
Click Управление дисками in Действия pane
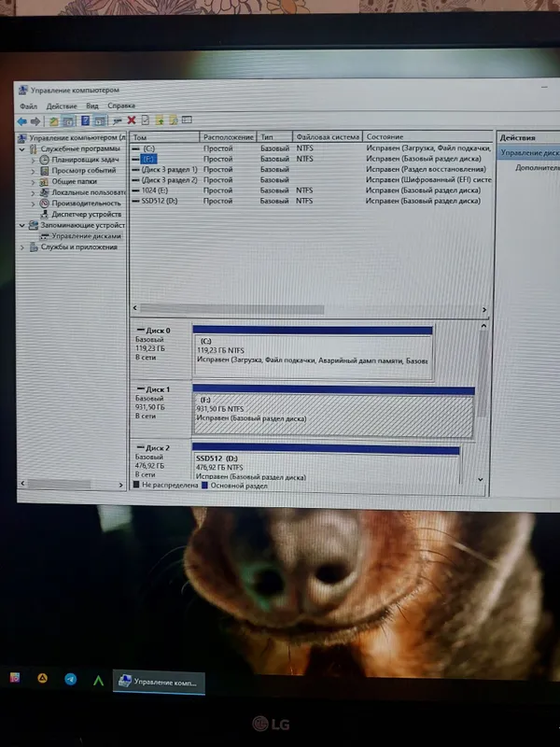[x=529, y=153]
